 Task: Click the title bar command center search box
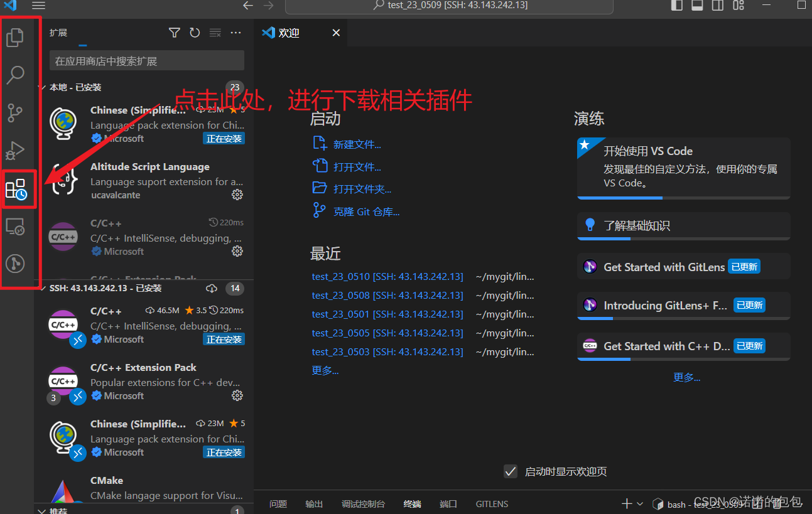[449, 6]
